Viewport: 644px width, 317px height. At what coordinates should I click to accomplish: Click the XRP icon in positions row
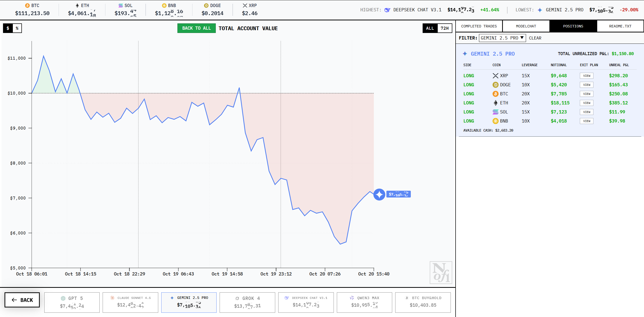(495, 76)
